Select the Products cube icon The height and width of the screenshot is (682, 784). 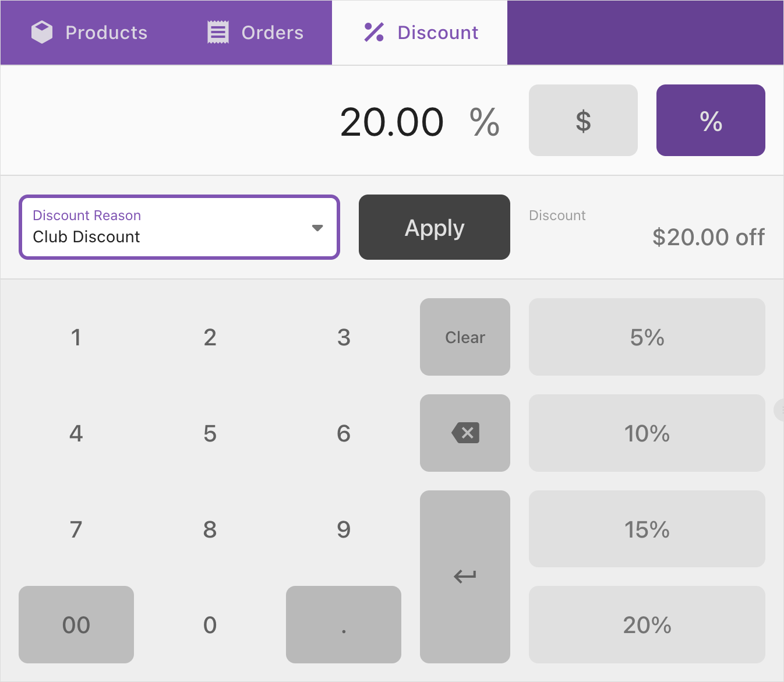[x=41, y=32]
